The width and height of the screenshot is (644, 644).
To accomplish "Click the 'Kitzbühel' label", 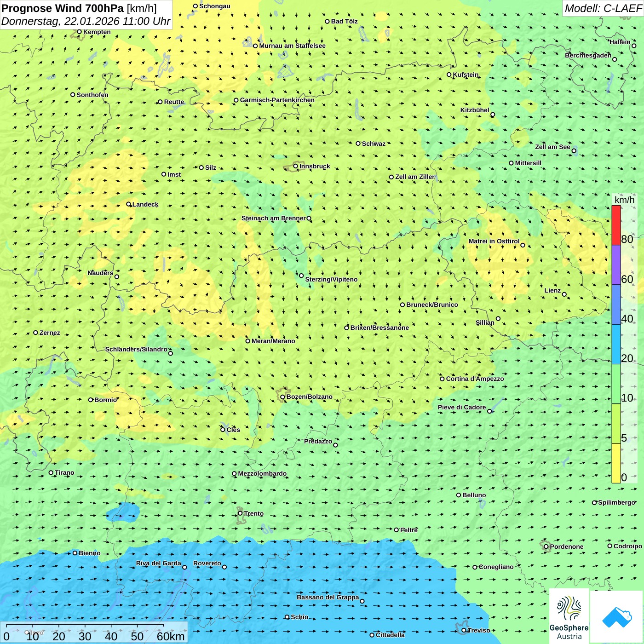I will tap(475, 110).
